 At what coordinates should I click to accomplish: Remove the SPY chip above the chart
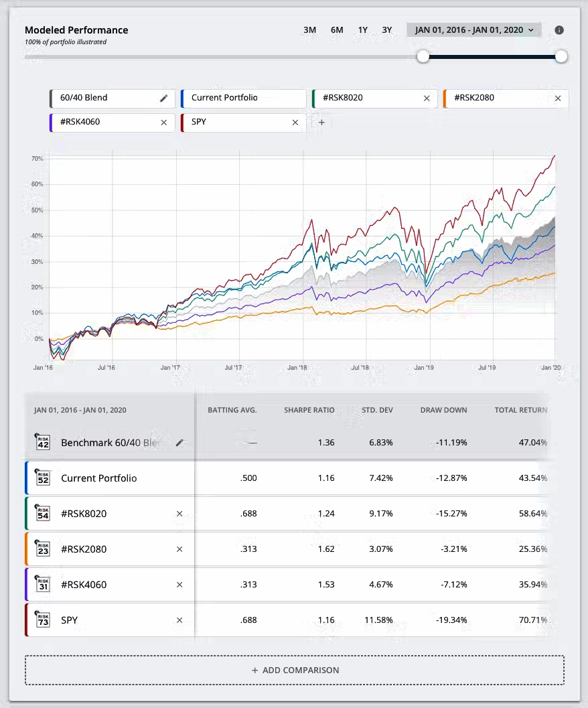click(x=295, y=123)
